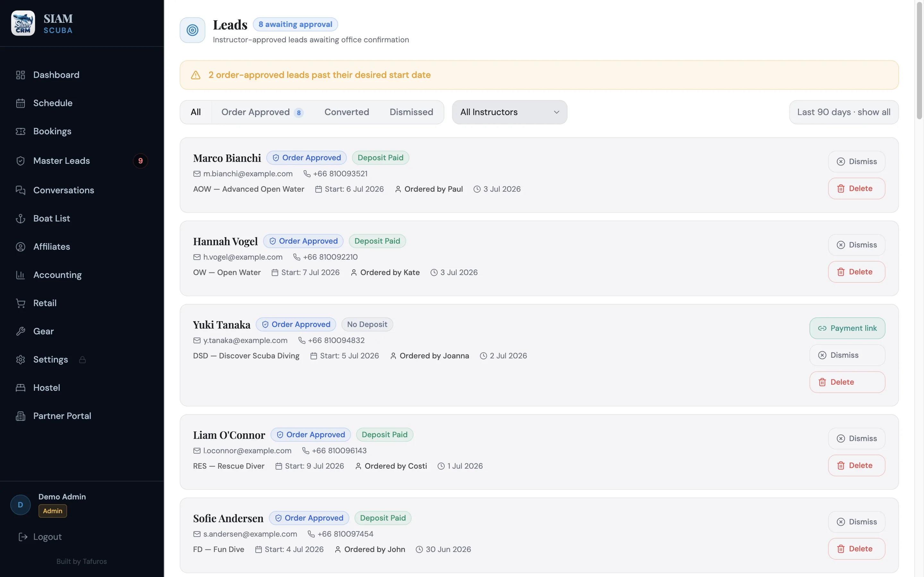
Task: Click the Logout link
Action: click(40, 537)
